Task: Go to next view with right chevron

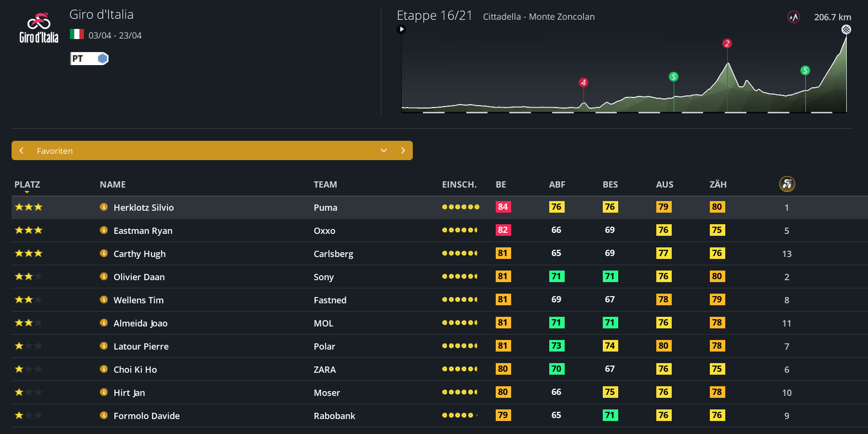Action: pos(403,150)
